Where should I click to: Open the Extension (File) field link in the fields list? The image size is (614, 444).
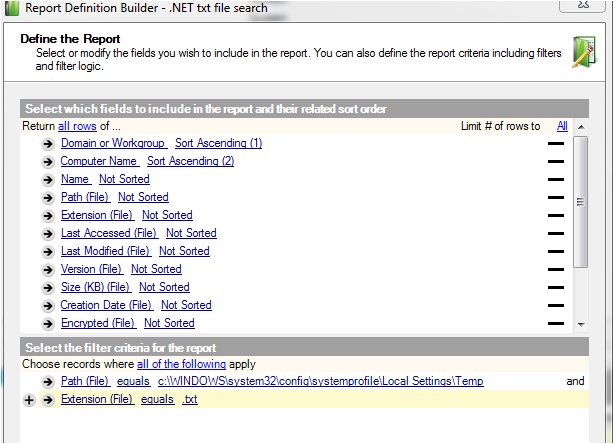click(98, 215)
